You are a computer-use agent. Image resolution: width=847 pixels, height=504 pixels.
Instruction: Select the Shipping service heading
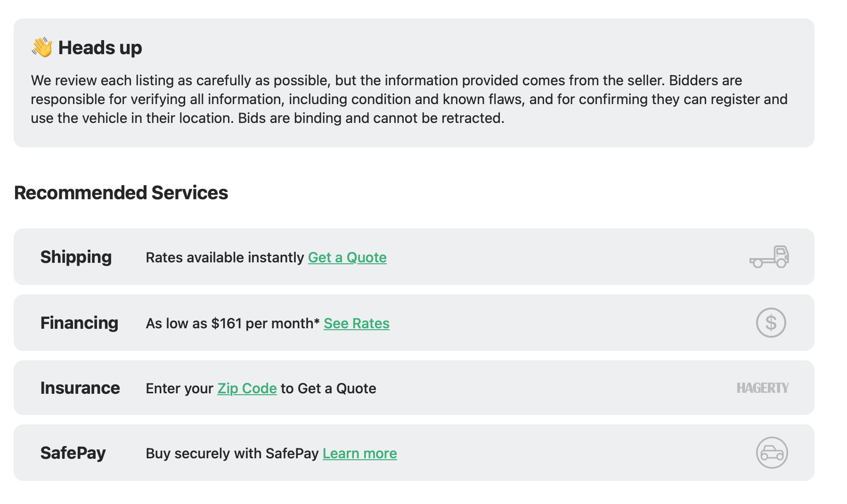coord(76,257)
